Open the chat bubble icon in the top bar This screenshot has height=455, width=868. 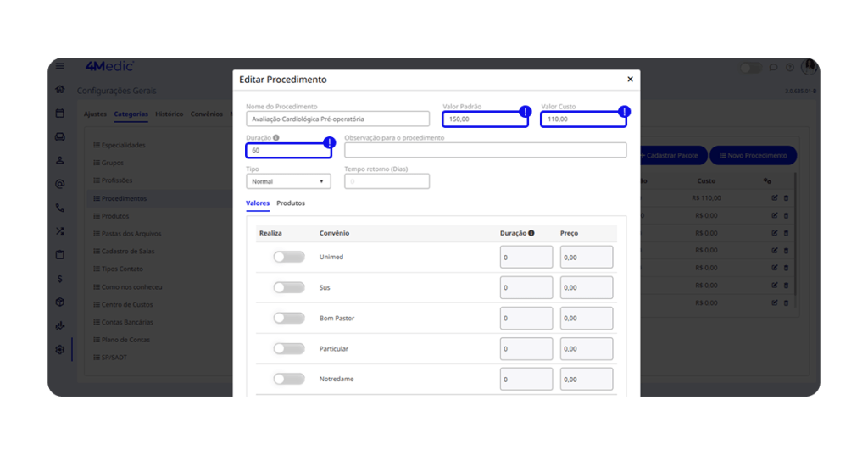point(772,68)
